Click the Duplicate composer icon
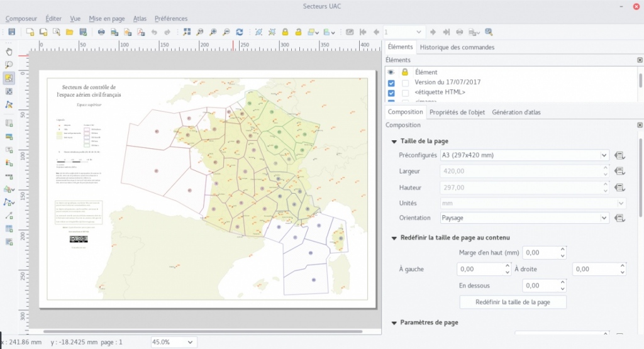This screenshot has width=644, height=349. (x=43, y=32)
